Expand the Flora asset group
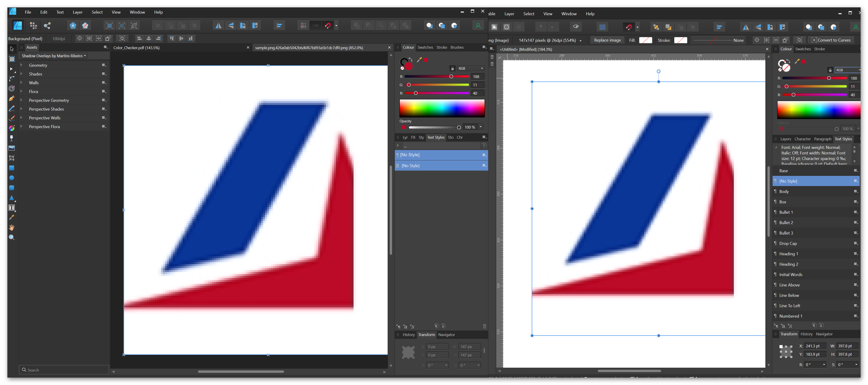The width and height of the screenshot is (868, 385). pos(21,91)
